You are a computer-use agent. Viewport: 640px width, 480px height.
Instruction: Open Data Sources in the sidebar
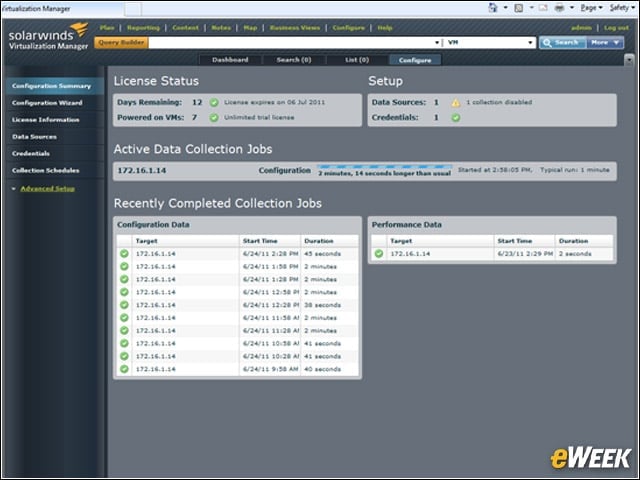click(x=55, y=137)
